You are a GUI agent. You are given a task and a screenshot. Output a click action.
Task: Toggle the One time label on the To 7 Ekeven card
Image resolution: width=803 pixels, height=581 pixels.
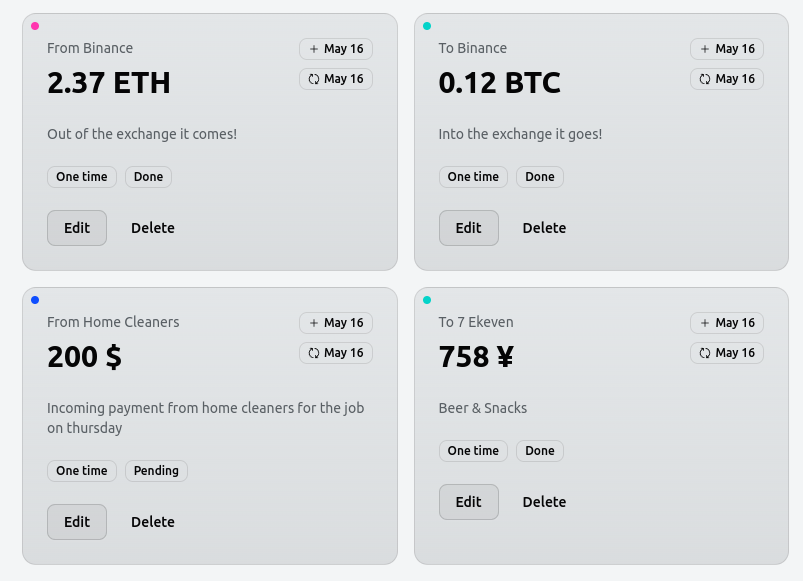pos(473,451)
